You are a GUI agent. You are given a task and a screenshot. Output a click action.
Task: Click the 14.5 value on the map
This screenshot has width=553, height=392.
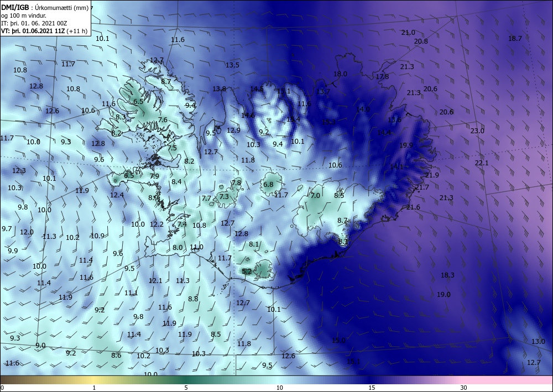click(x=257, y=89)
